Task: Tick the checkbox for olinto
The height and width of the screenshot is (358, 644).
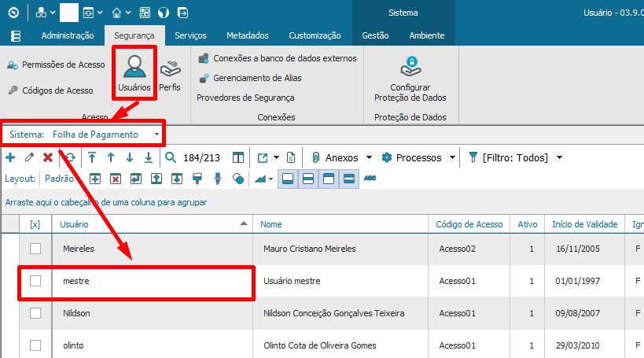Action: click(35, 345)
